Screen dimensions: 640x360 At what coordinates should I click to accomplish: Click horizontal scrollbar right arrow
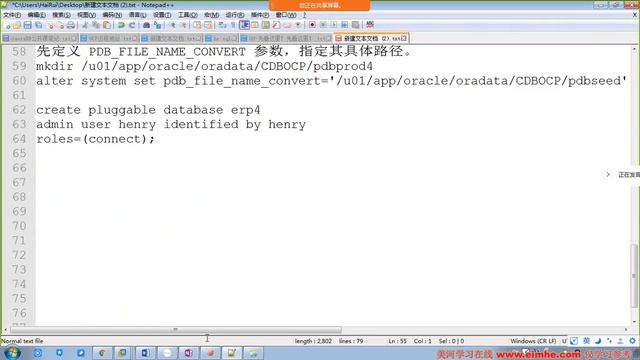click(626, 330)
